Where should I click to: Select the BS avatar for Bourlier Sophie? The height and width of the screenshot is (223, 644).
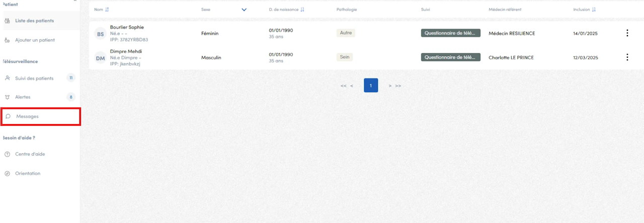point(101,34)
